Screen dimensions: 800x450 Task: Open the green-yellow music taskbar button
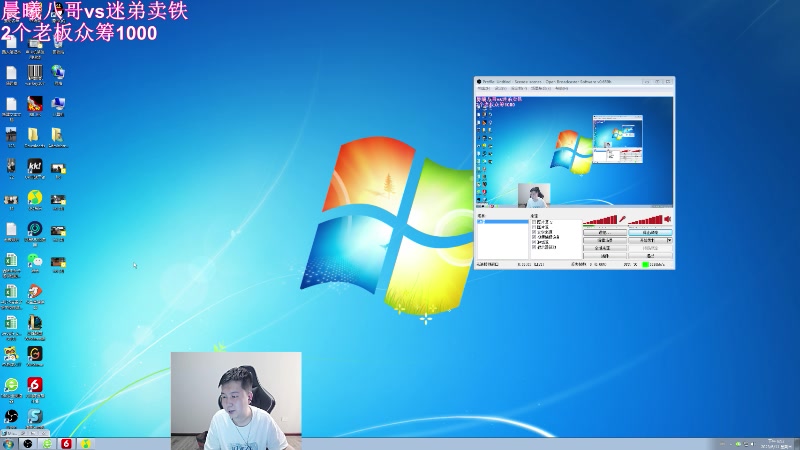click(x=86, y=444)
